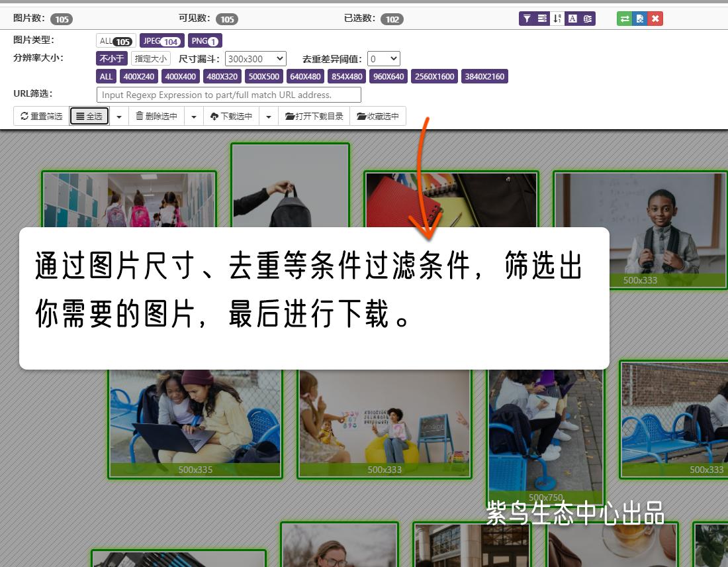
Task: Toggle the JPEG image type filter
Action: pyautogui.click(x=161, y=40)
